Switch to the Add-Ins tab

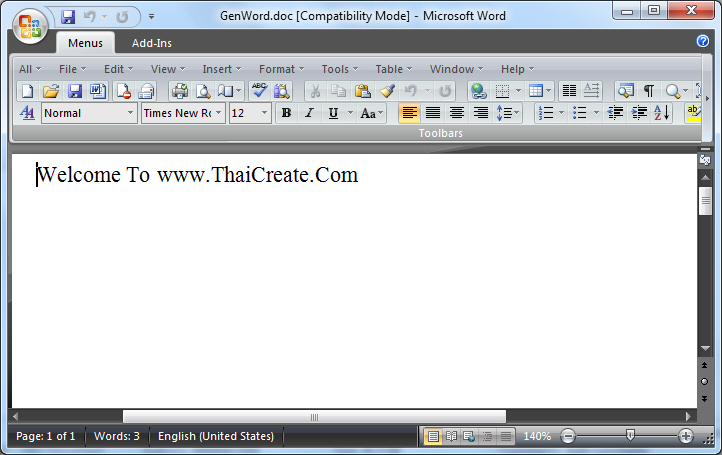tap(151, 43)
